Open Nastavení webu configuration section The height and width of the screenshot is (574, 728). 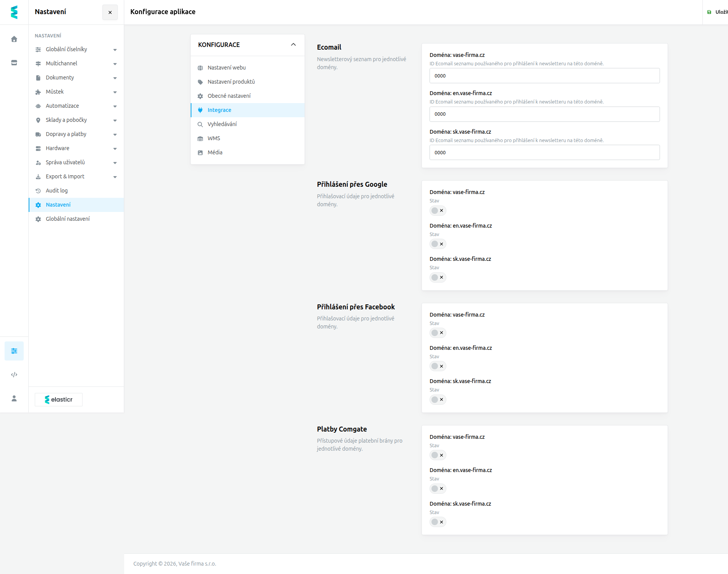pyautogui.click(x=248, y=68)
